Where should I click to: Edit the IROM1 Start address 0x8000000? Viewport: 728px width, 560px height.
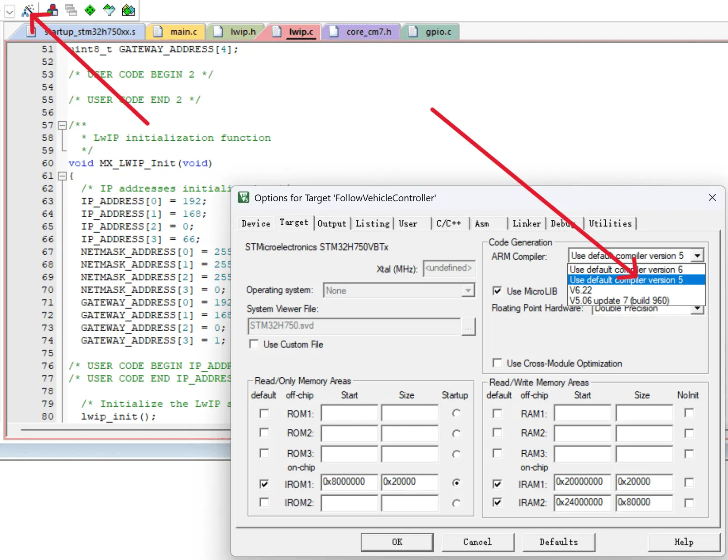[350, 482]
